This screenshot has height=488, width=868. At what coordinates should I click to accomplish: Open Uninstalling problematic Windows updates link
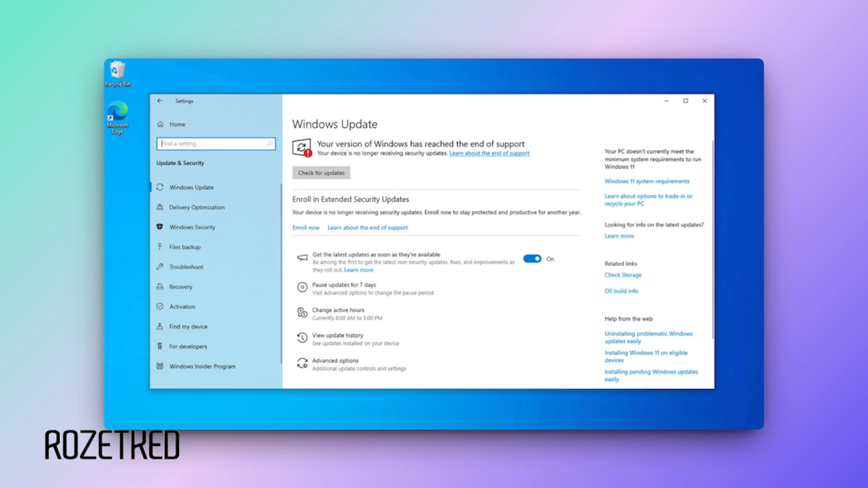tap(649, 337)
